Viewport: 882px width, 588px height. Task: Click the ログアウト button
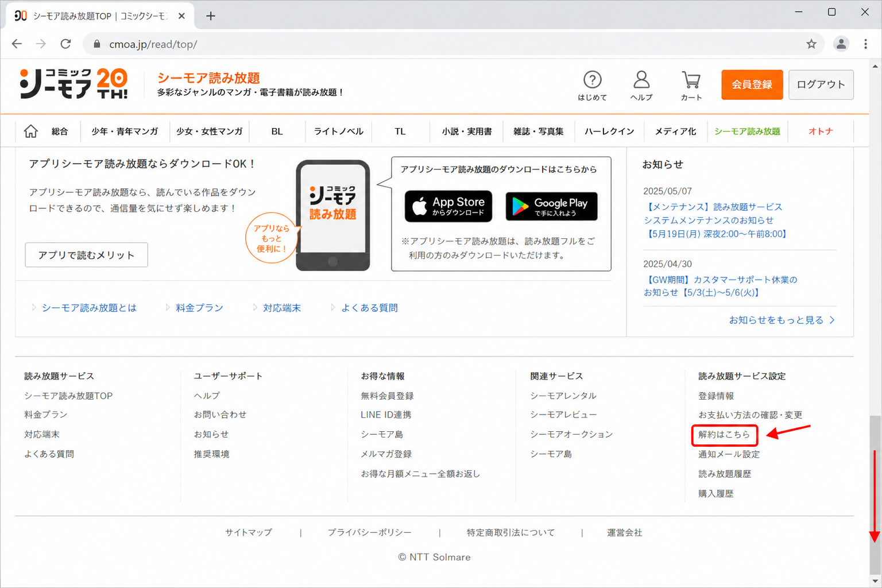(821, 84)
